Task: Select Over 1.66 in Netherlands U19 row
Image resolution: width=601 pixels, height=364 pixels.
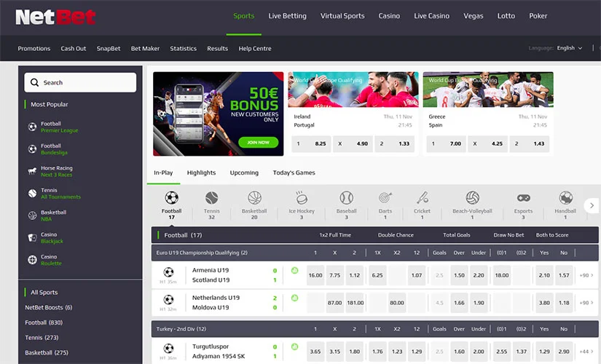Action: tap(459, 303)
